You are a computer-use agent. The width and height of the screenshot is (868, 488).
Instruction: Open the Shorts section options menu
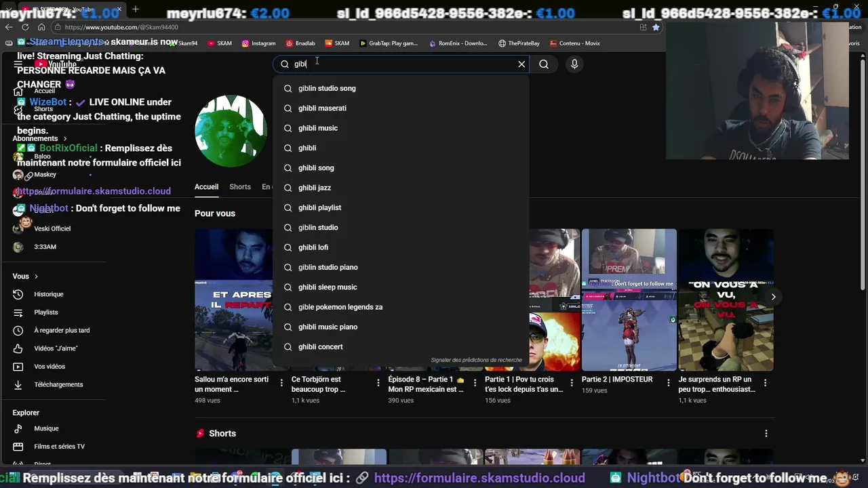click(766, 434)
